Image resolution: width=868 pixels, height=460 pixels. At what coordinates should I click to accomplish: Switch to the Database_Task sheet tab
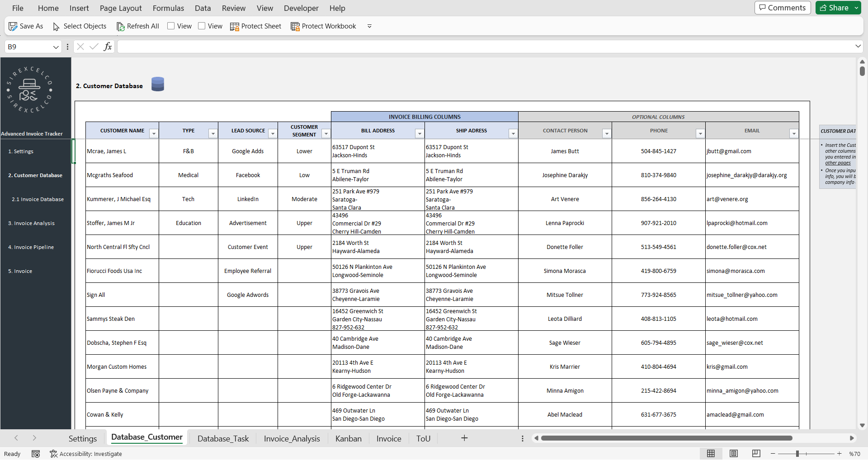click(x=223, y=438)
